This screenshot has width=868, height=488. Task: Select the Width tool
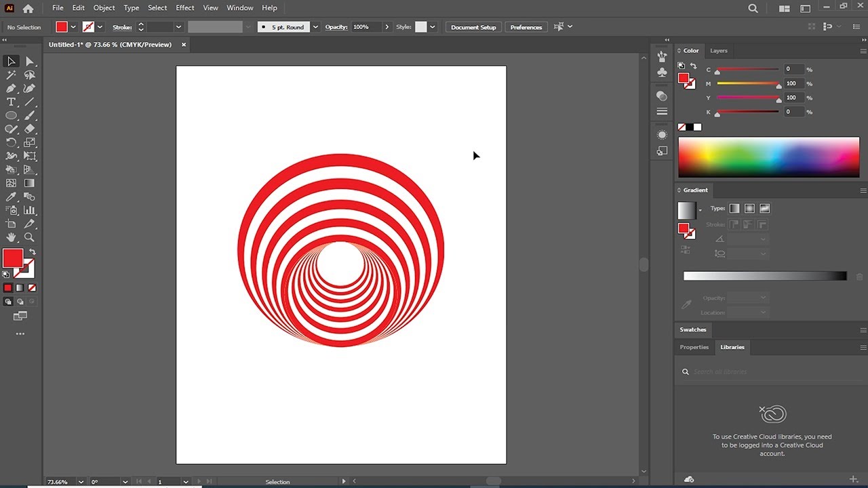click(11, 156)
